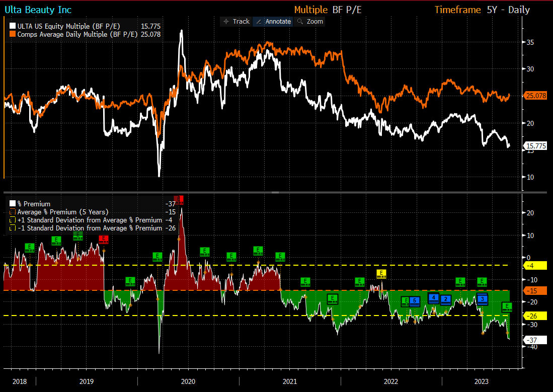Click the 2020 year label
The image size is (553, 392).
(188, 381)
